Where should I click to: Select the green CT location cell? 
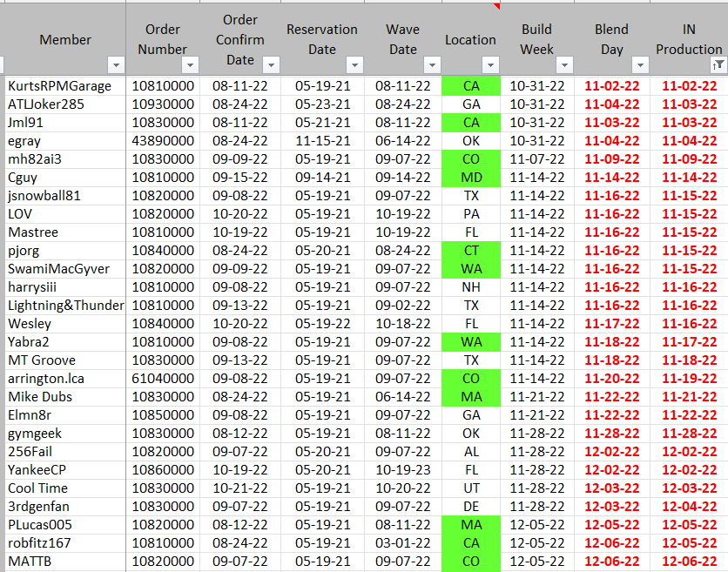pos(470,251)
